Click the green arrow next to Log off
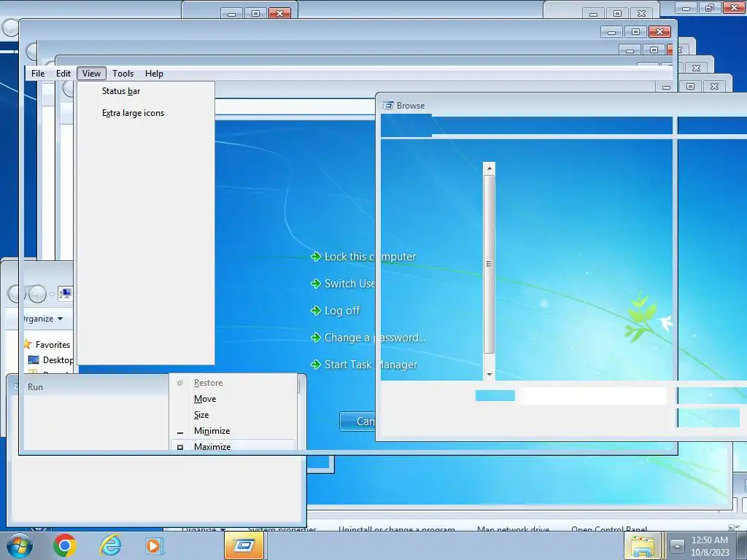Image resolution: width=747 pixels, height=560 pixels. (x=315, y=311)
